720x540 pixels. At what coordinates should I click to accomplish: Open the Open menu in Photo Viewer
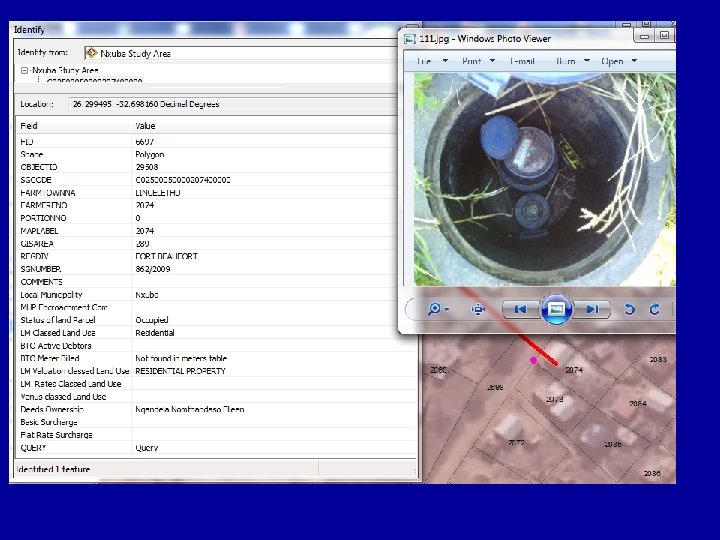point(612,61)
